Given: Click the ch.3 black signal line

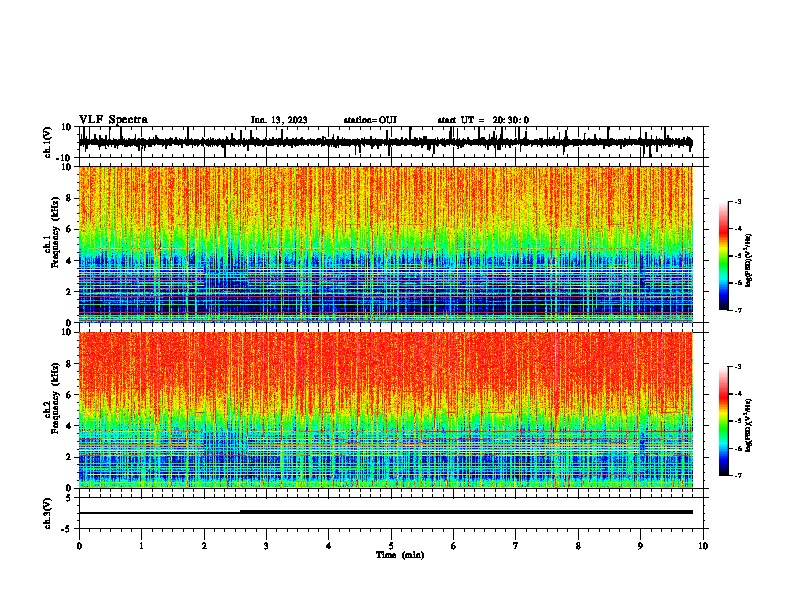Looking at the screenshot, I should (385, 512).
